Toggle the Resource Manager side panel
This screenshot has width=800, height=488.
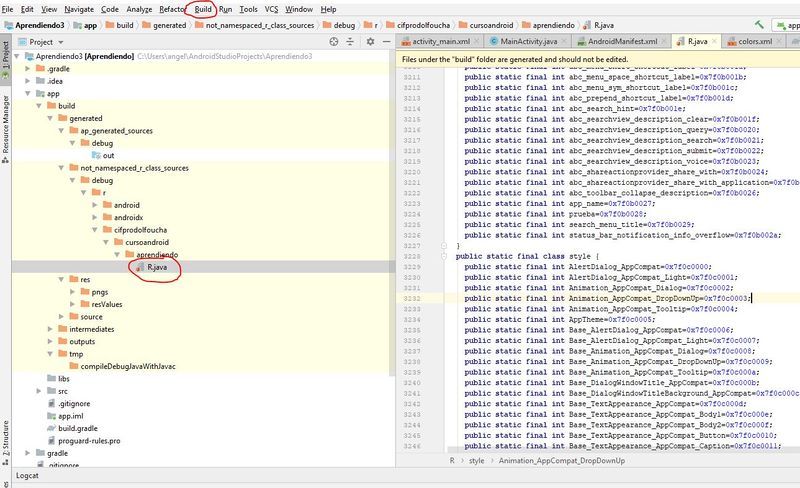coord(6,129)
